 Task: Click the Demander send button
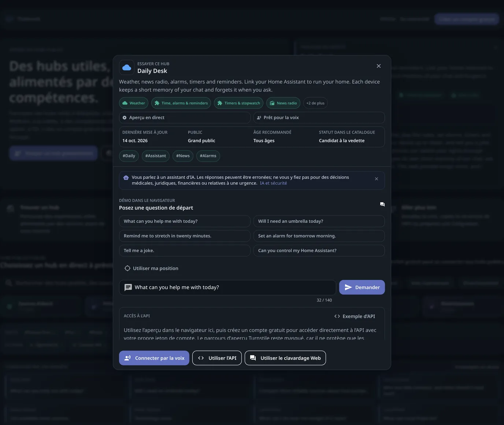362,287
